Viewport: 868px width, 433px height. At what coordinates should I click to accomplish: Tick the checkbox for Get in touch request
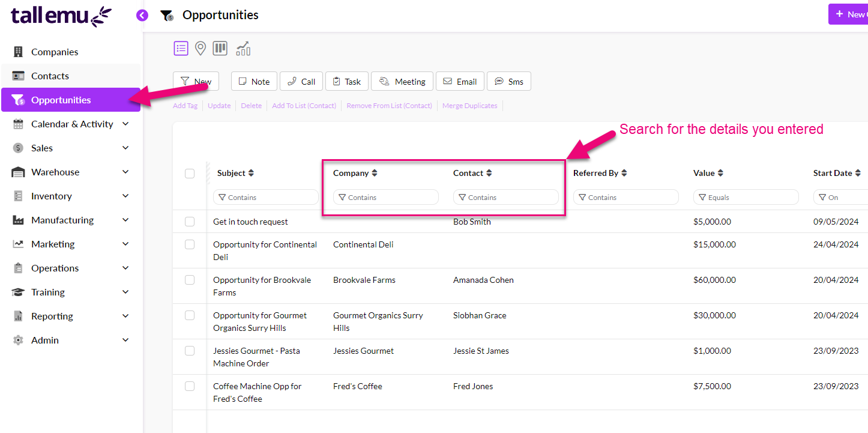pyautogui.click(x=190, y=222)
